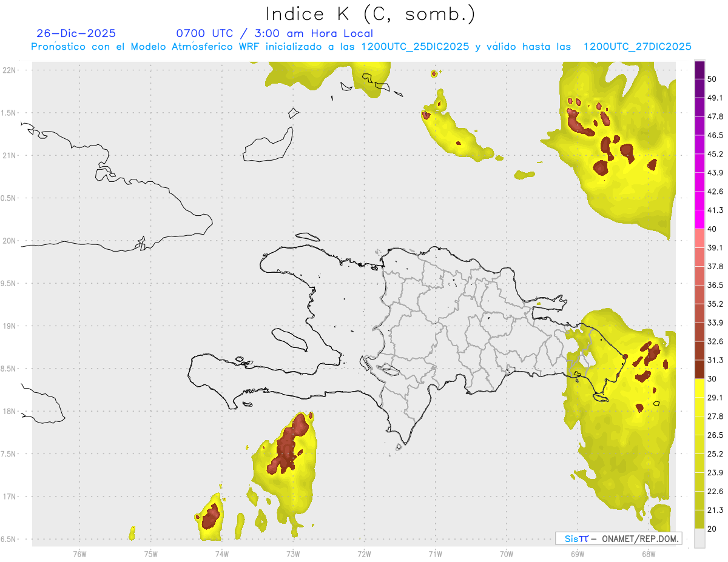Image resolution: width=728 pixels, height=562 pixels.
Task: Click the magenta swatch between 40 and 41.3
Action: click(699, 219)
